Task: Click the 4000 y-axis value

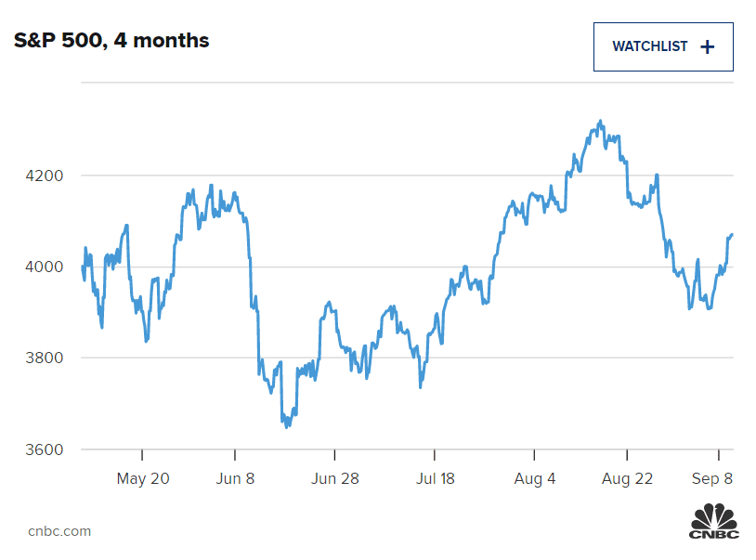Action: 46,267
